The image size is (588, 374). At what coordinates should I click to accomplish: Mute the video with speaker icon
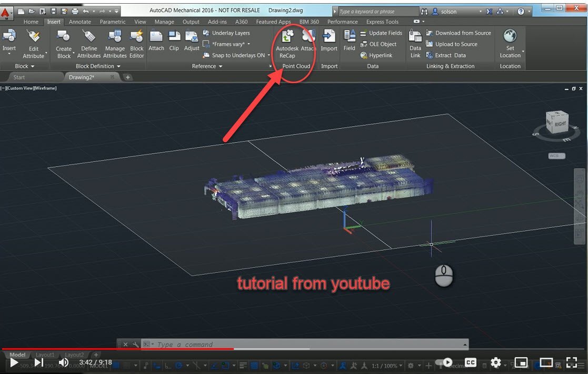(x=64, y=362)
